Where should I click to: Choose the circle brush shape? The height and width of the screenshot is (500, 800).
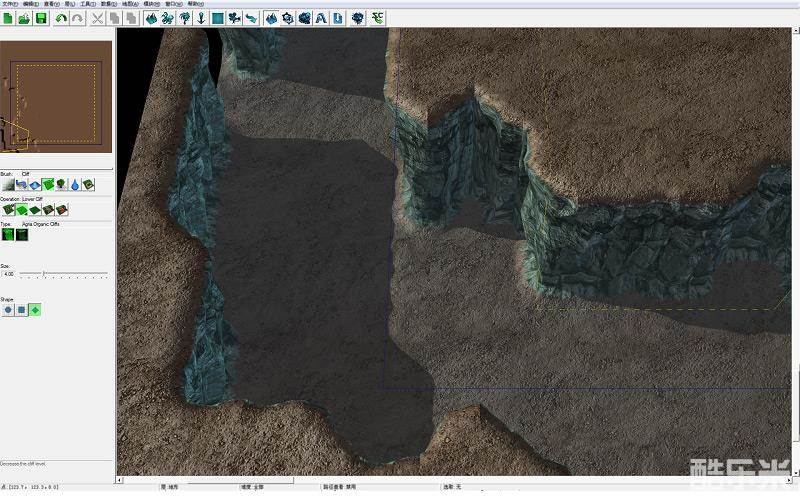coord(8,310)
